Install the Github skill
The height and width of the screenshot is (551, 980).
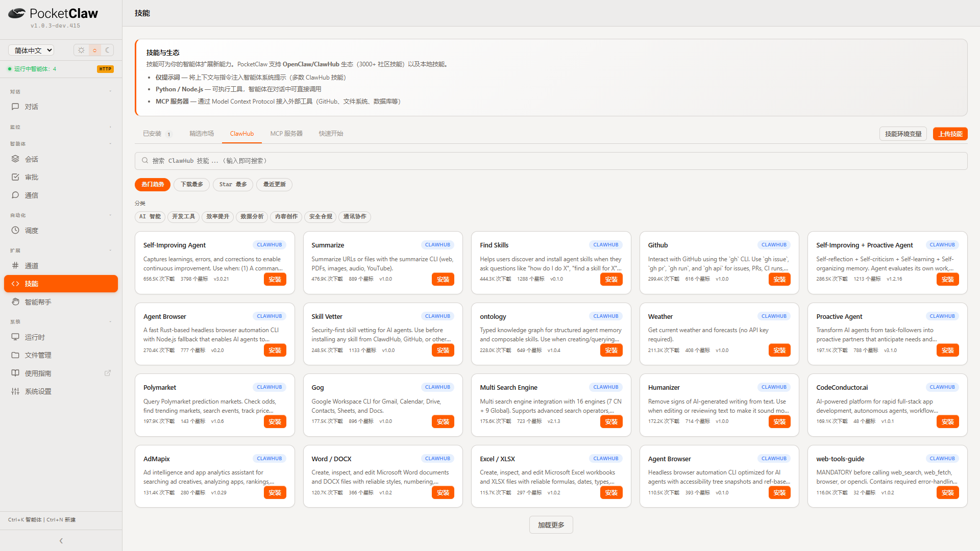click(780, 280)
